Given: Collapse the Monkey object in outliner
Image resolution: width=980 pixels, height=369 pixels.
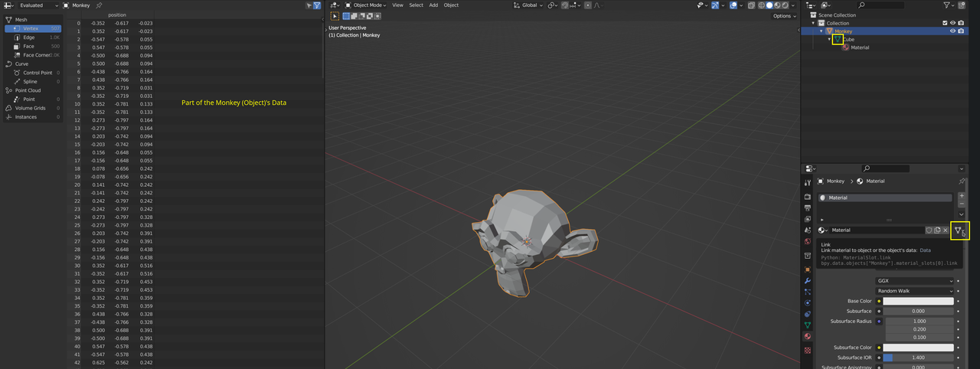Looking at the screenshot, I should click(x=822, y=31).
